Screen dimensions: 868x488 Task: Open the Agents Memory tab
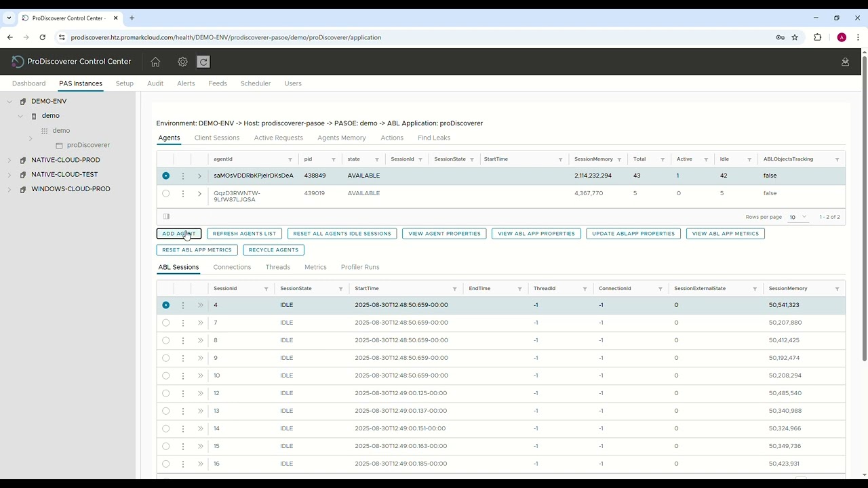342,138
